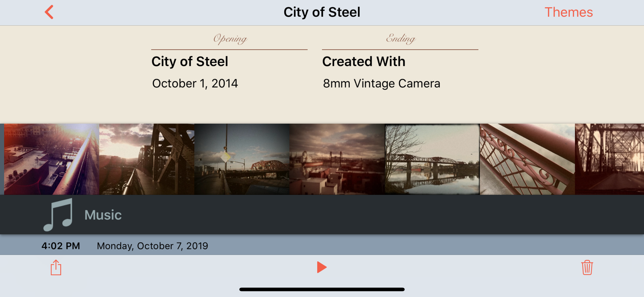Viewport: 644px width, 297px height.
Task: Select the red ornate railing clip
Action: click(527, 159)
